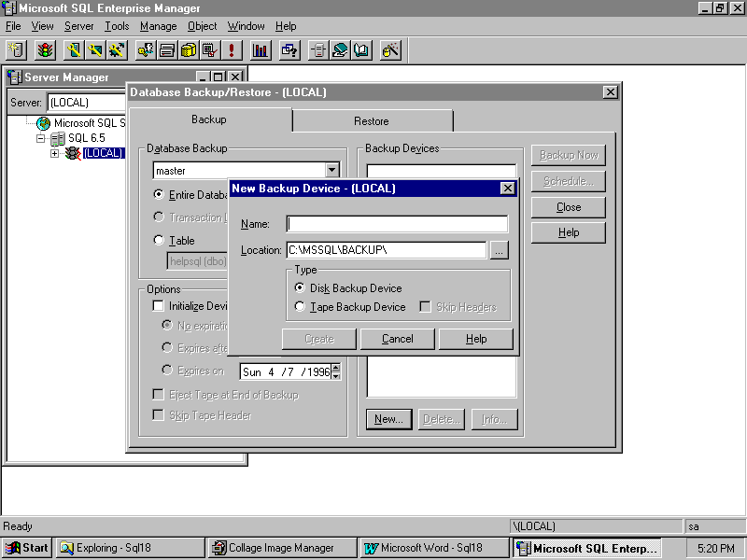Click the open book toolbar icon
The width and height of the screenshot is (747, 560).
pyautogui.click(x=361, y=50)
